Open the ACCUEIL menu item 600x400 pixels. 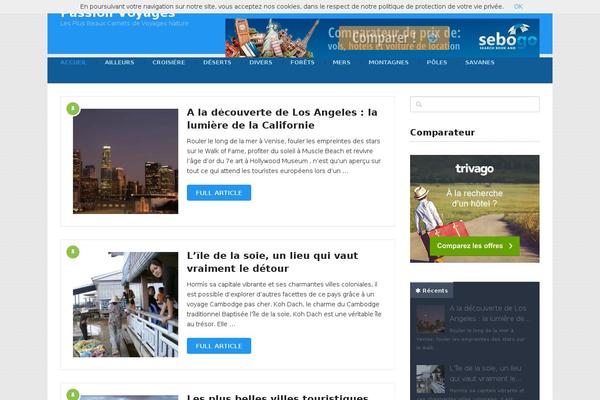click(73, 62)
